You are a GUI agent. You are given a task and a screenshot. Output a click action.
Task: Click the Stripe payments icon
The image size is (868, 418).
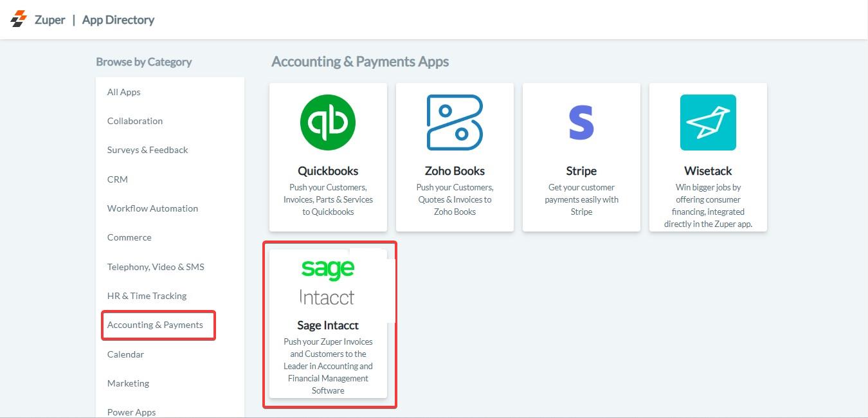pos(581,122)
